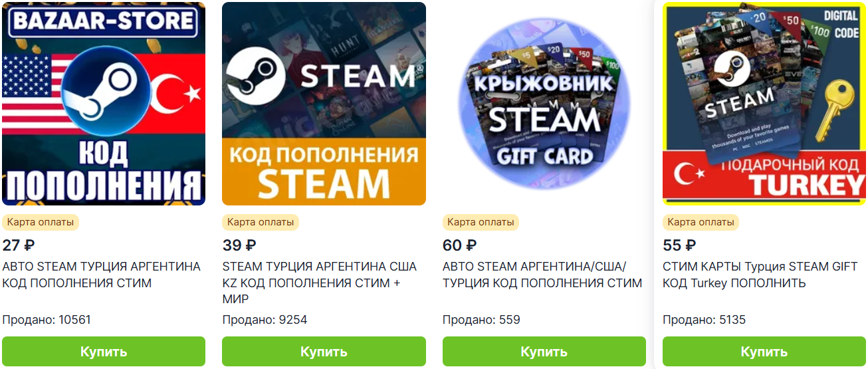Click Купить under the 55 ₽ item
868x369 pixels.
(764, 351)
